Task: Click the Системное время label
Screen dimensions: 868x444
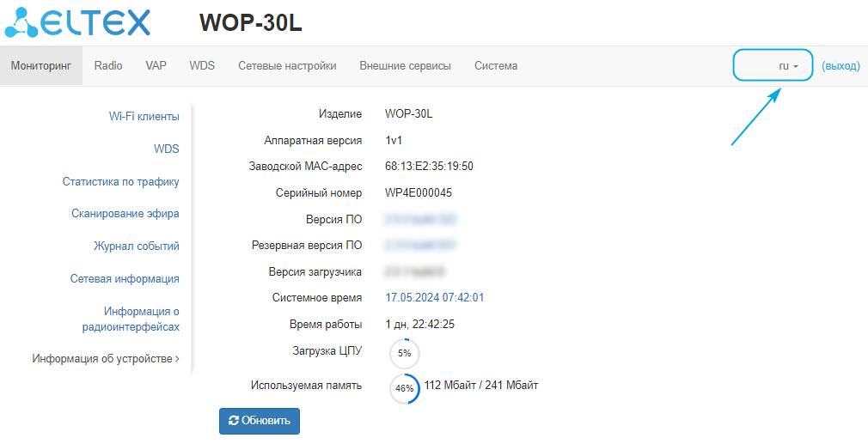Action: 316,297
